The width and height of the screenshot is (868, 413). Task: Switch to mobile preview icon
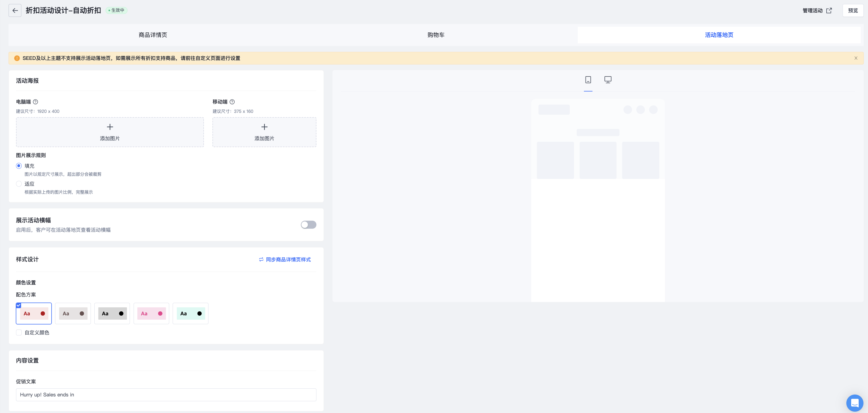[x=588, y=80]
